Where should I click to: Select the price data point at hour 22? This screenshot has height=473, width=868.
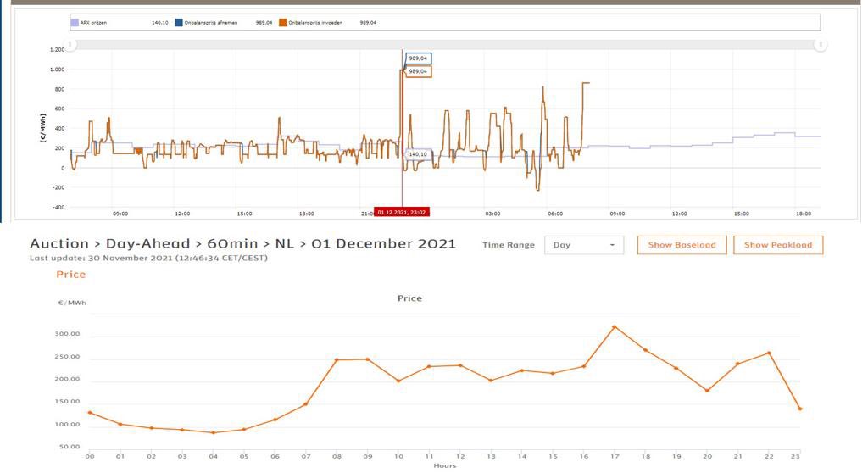coord(769,353)
